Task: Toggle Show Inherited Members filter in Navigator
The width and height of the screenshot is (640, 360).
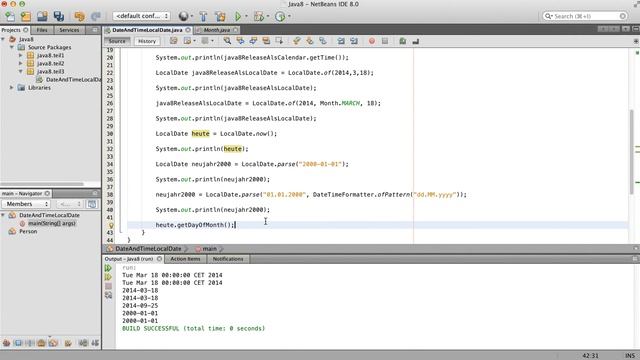Action: click(x=7, y=343)
